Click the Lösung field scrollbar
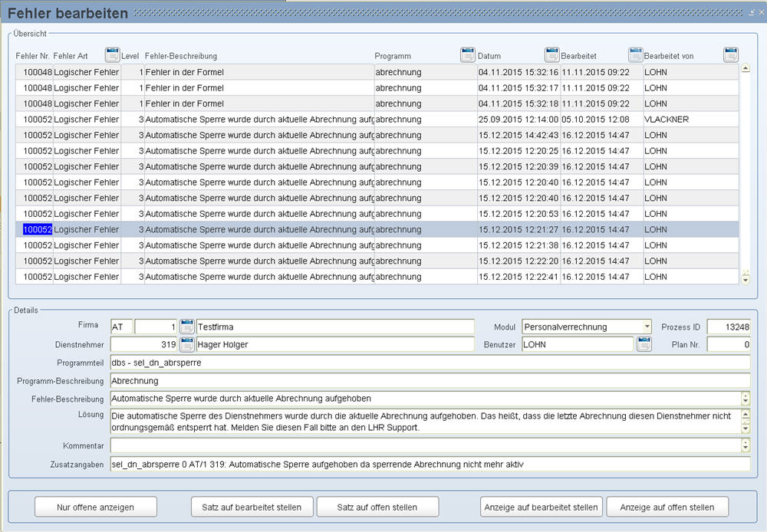Screen dimensions: 767x532 [x=746, y=422]
